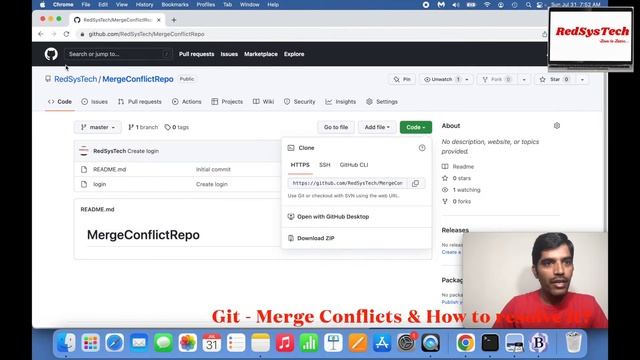Open the RedSysTech owner link
Image resolution: width=640 pixels, height=360 pixels.
[76, 79]
